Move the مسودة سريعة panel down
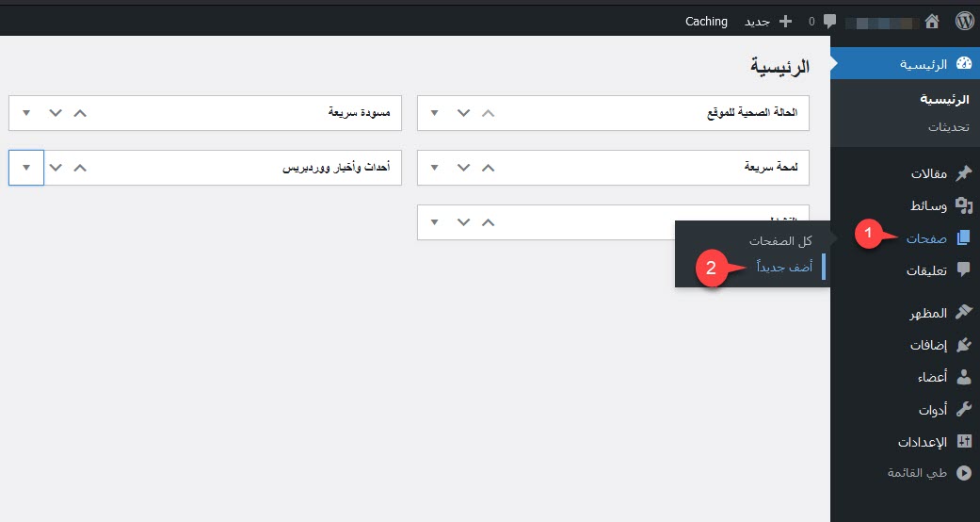 56,113
